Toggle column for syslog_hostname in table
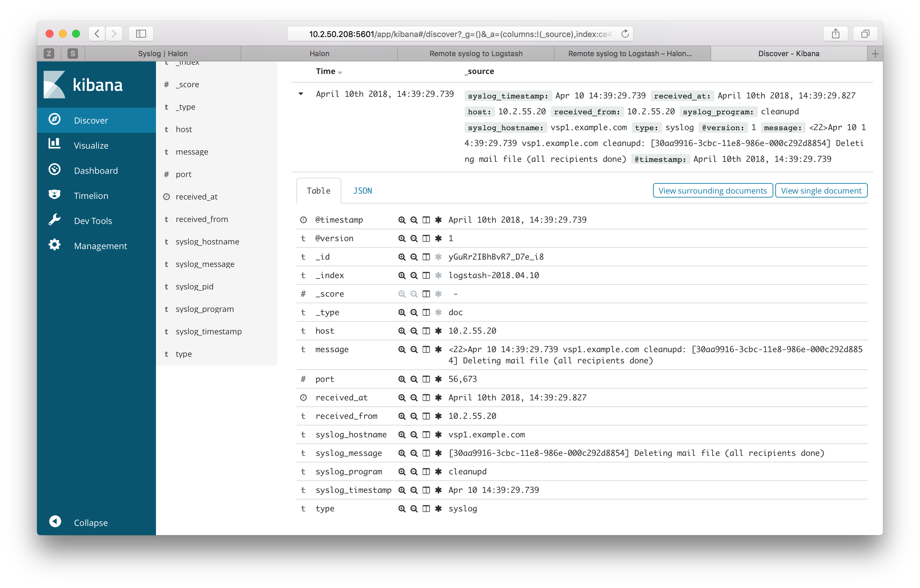920x588 pixels. point(426,434)
